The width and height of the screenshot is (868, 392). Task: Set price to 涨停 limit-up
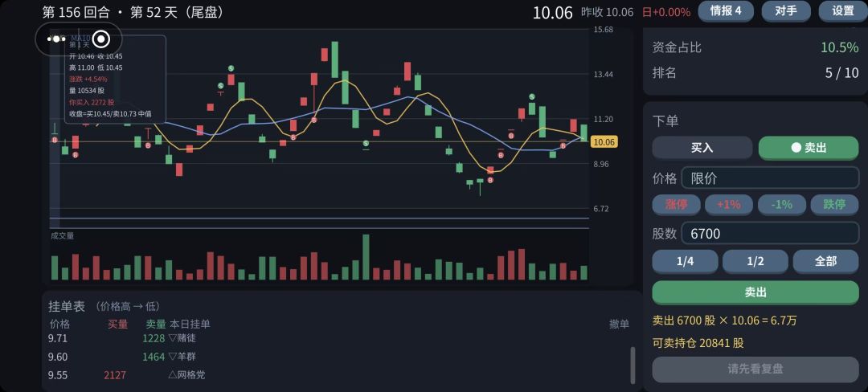tap(676, 205)
